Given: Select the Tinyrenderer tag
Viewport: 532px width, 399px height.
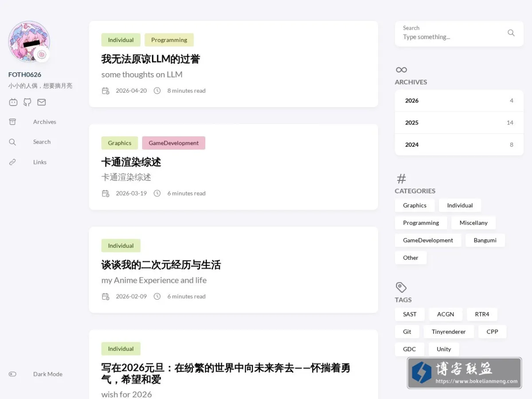Looking at the screenshot, I should click(x=449, y=332).
